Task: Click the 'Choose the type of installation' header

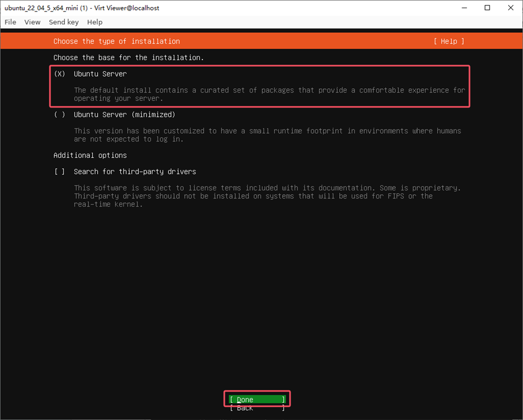Action: 116,41
